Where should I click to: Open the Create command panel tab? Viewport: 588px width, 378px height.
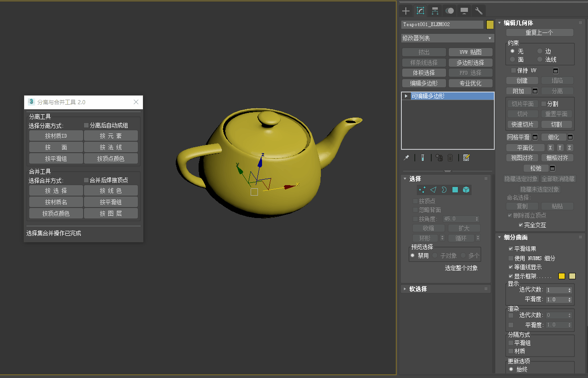[x=406, y=11]
